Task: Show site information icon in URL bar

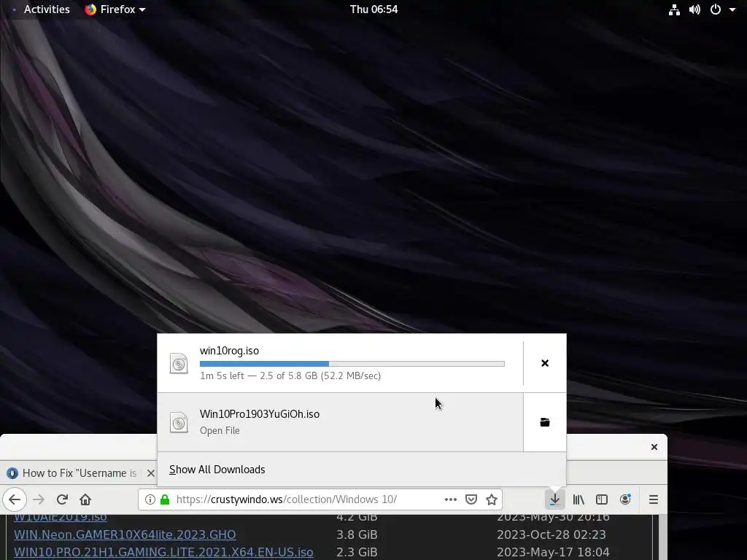Action: pos(150,499)
